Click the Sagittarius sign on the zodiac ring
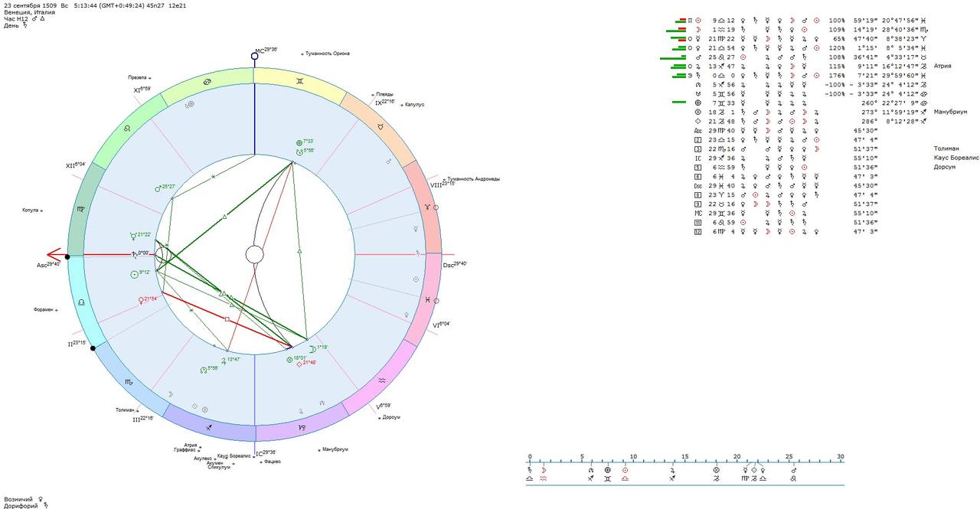 (208, 426)
